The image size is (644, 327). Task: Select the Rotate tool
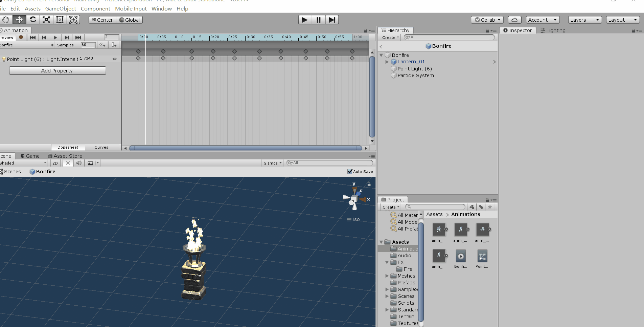(33, 20)
